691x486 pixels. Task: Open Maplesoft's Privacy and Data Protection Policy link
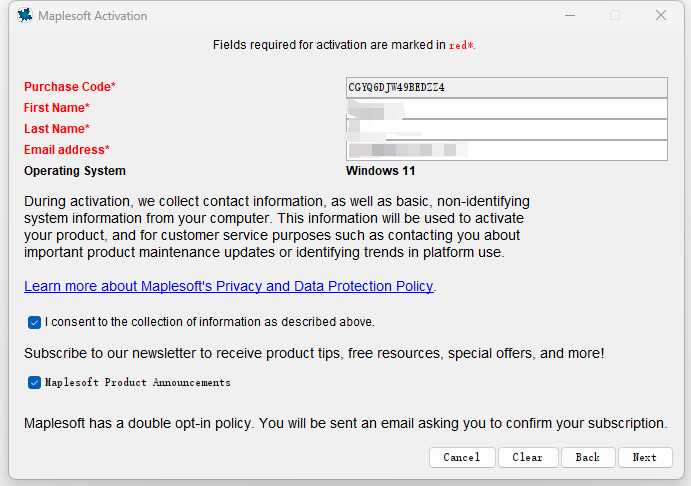point(228,287)
